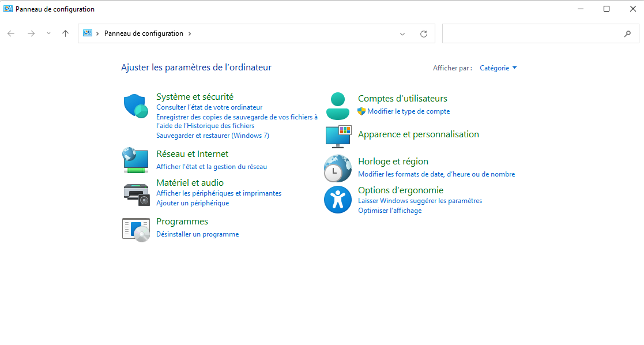This screenshot has height=345, width=644.
Task: Open Programmes category heading
Action: tap(182, 221)
